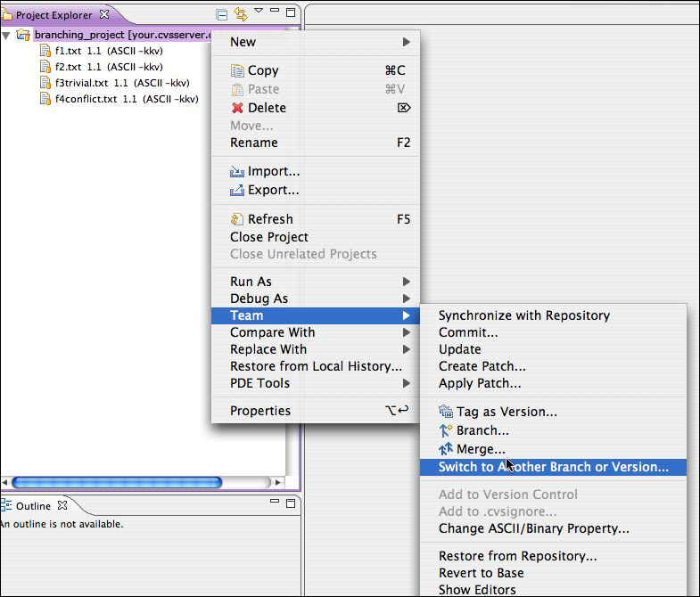Viewport: 700px width, 597px height.
Task: Click the Copy icon in context menu
Action: coord(237,70)
